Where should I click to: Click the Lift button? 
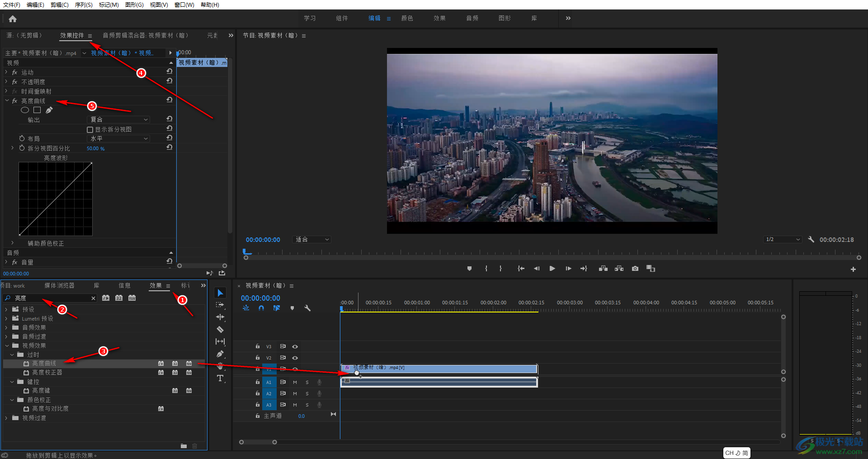click(603, 269)
